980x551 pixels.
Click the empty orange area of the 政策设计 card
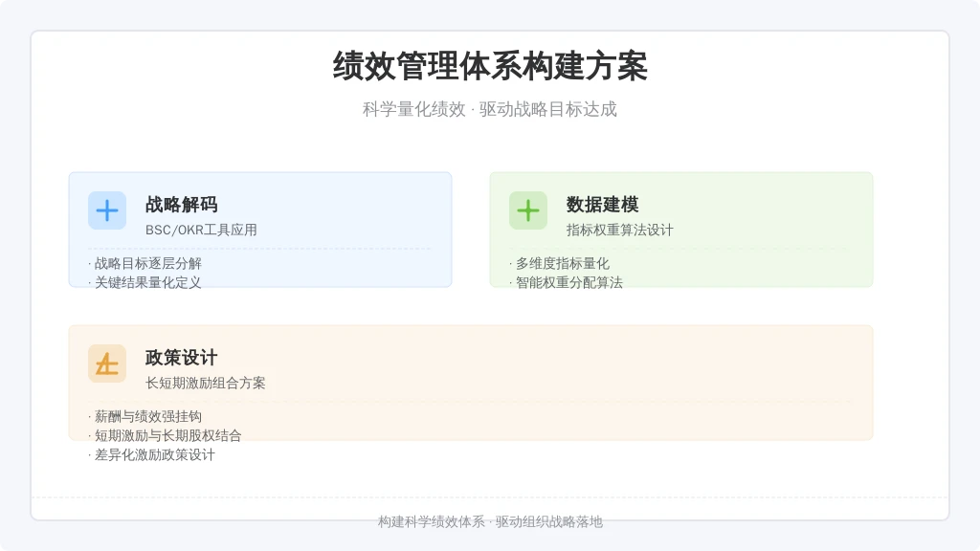click(563, 375)
